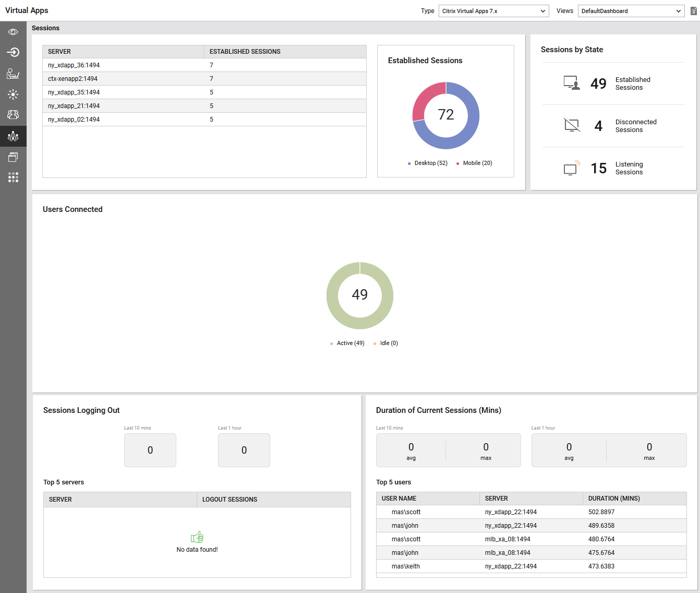Click the Disconnected Sessions count 4
The image size is (700, 593).
pyautogui.click(x=598, y=126)
